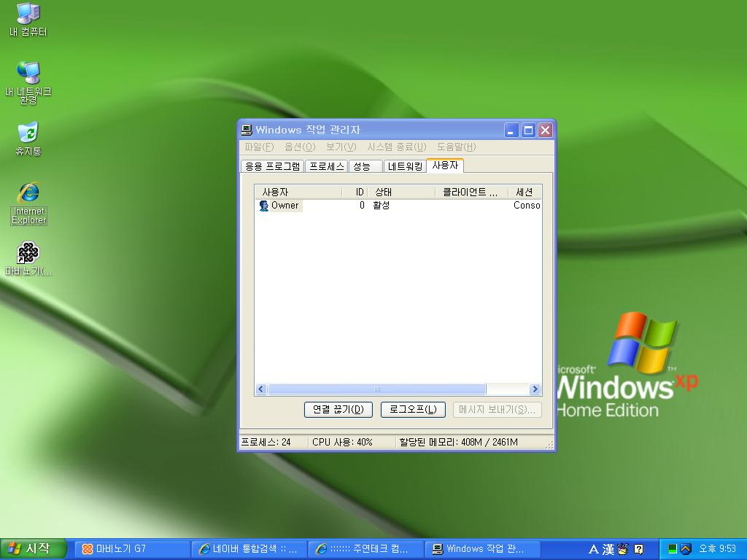This screenshot has width=747, height=560.
Task: Switch to the Processes (프로세스) tab
Action: [x=326, y=166]
